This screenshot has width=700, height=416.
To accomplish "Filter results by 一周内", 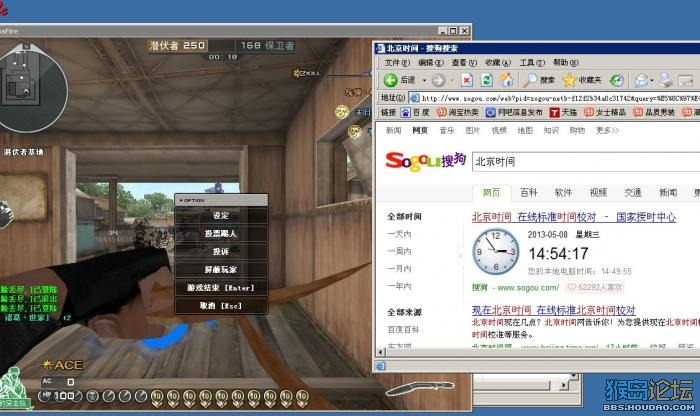I will [x=399, y=251].
